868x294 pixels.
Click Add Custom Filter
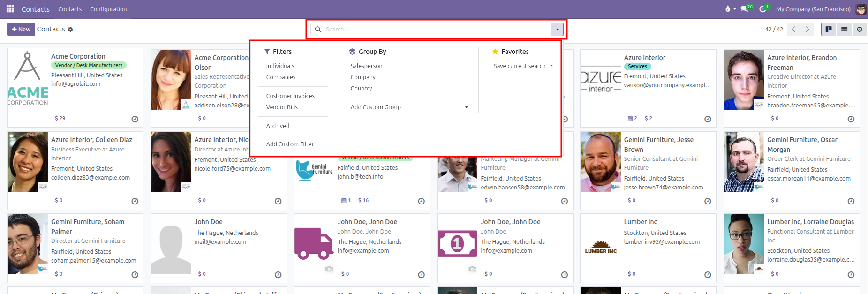point(290,144)
